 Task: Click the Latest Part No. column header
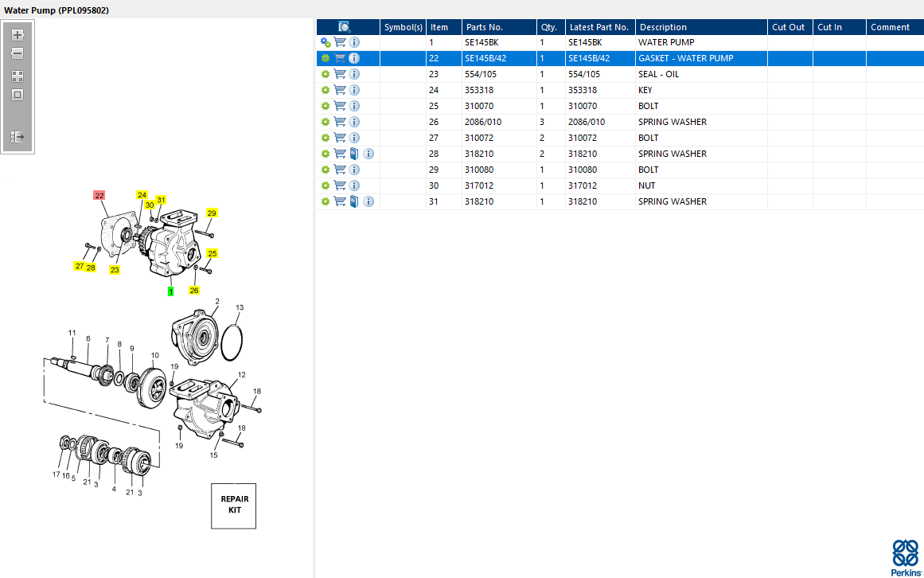pos(600,27)
